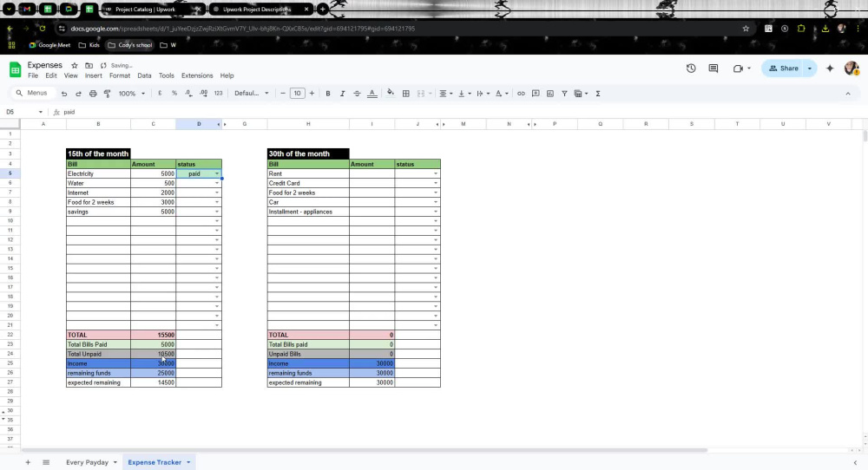Click the undo icon in toolbar

(64, 94)
